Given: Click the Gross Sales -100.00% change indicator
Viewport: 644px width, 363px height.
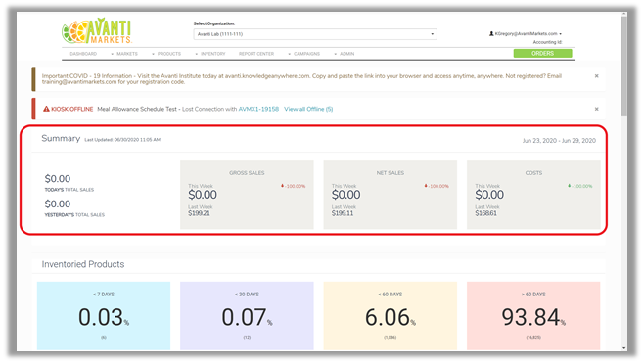Looking at the screenshot, I should click(293, 186).
